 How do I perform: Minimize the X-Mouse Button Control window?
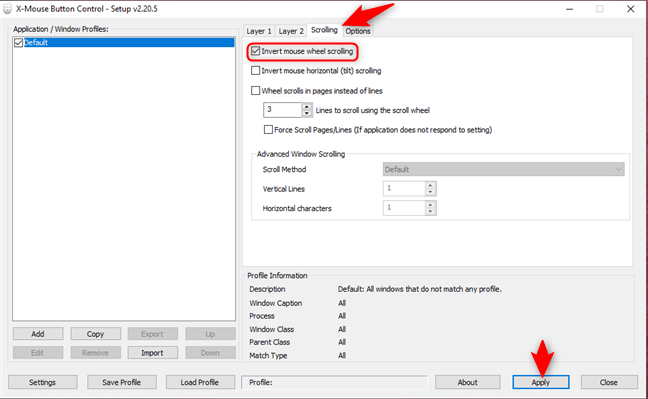(x=569, y=9)
